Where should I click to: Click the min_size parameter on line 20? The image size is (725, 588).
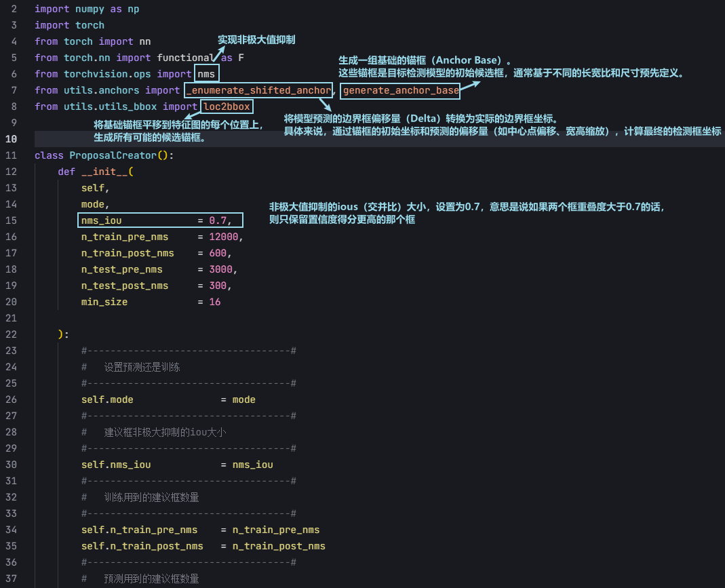click(104, 301)
